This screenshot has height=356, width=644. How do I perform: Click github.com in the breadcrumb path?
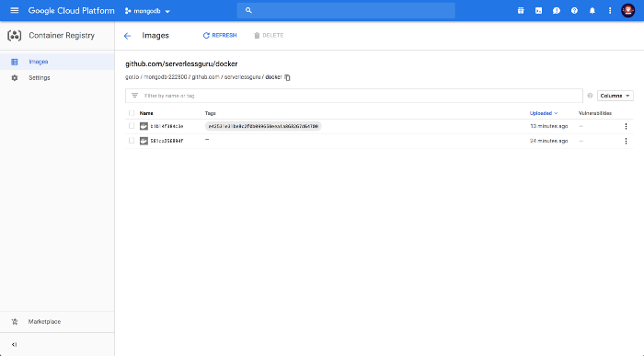205,76
